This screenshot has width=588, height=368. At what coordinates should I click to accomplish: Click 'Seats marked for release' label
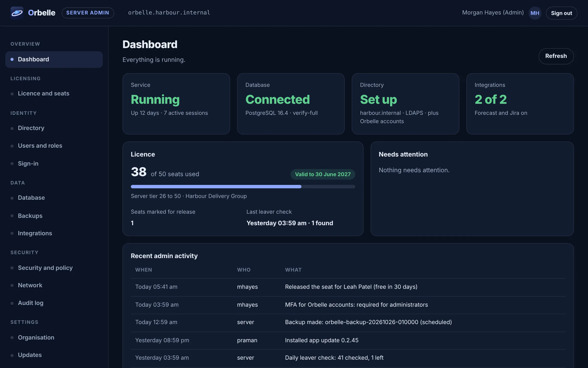pos(163,212)
